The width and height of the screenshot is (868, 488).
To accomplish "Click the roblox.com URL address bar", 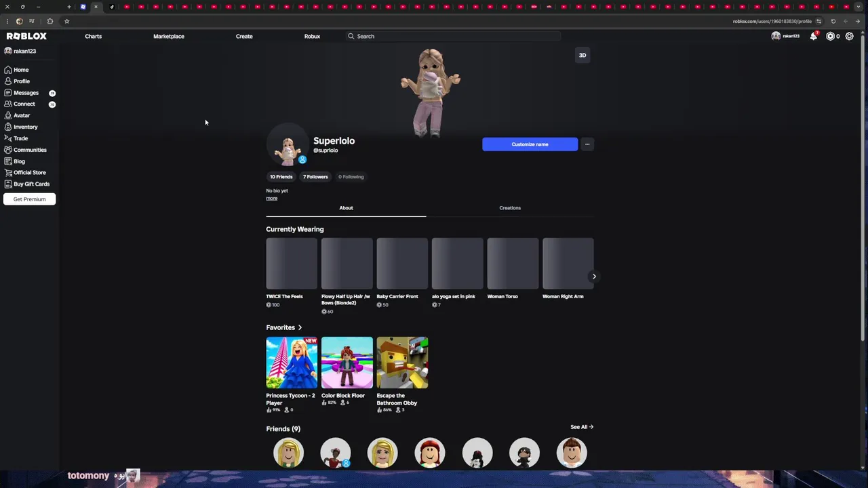I will [772, 21].
